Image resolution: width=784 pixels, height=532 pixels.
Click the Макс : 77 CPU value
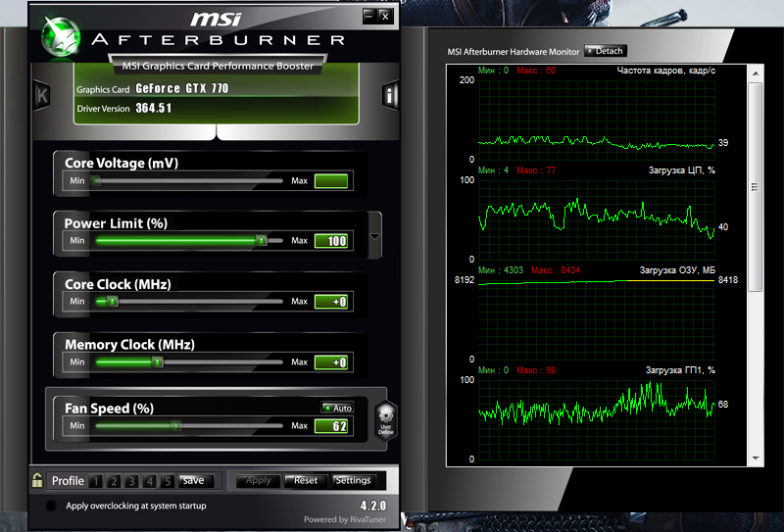click(x=536, y=170)
